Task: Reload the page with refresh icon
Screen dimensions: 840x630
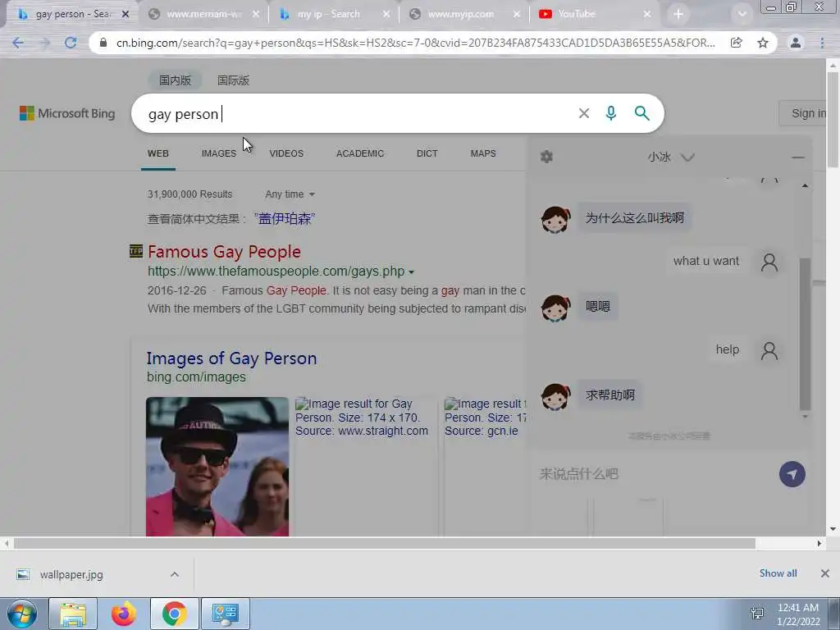Action: coord(71,43)
